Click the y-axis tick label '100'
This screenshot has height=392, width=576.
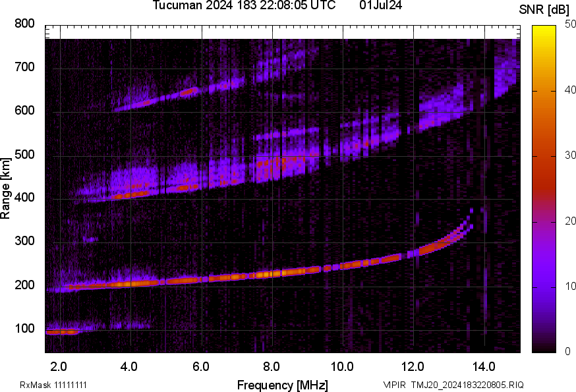click(24, 329)
